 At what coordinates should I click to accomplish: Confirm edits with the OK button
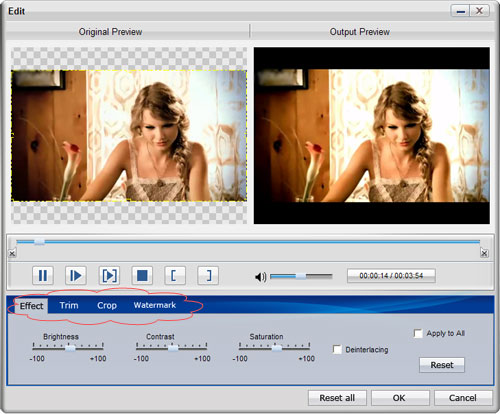point(399,398)
